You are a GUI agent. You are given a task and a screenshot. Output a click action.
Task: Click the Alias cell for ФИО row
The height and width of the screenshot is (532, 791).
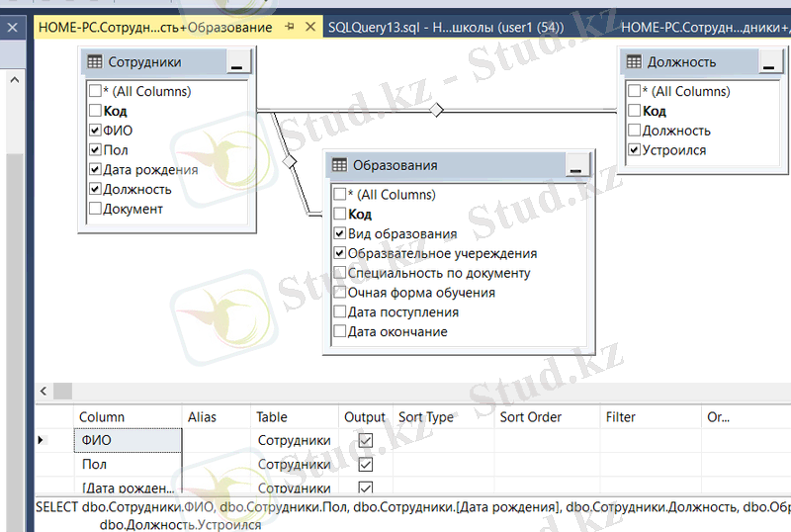215,439
